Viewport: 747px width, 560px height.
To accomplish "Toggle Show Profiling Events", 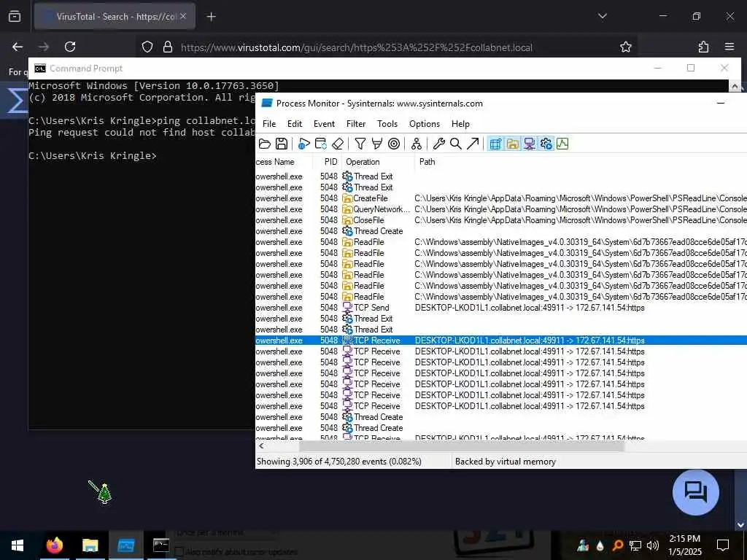I will pos(562,144).
